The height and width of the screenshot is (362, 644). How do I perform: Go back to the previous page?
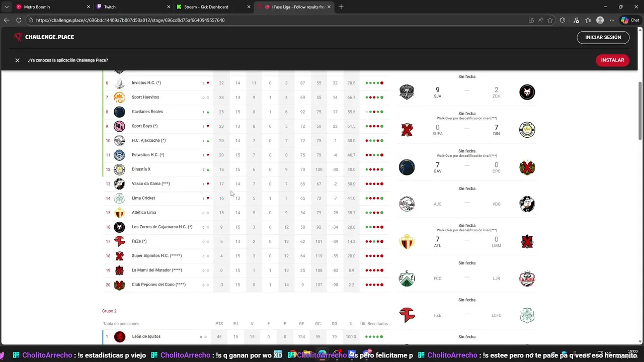tap(7, 20)
